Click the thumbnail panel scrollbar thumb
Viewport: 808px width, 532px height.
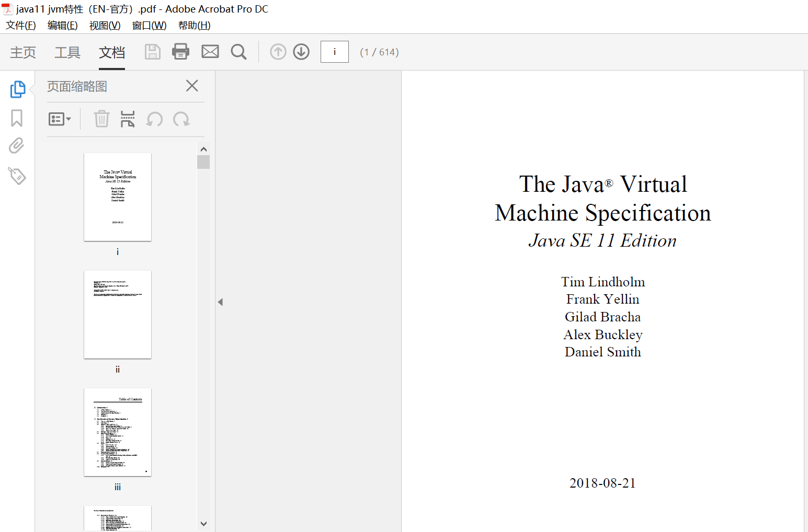204,162
